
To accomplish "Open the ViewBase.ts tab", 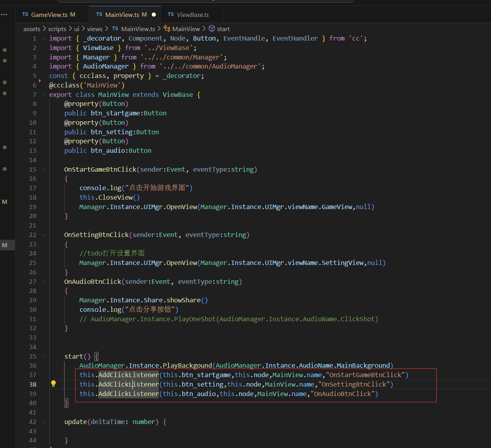I will point(193,15).
